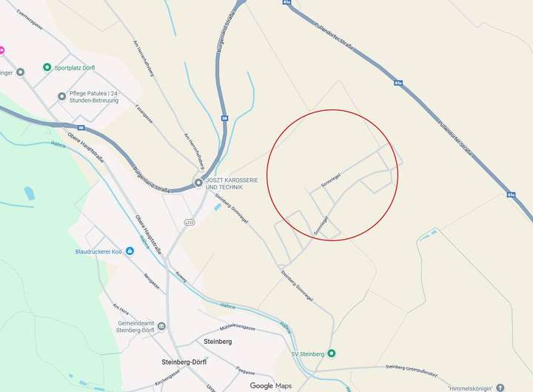Open the Google Maps logo link
The height and width of the screenshot is (392, 533).
tap(271, 386)
